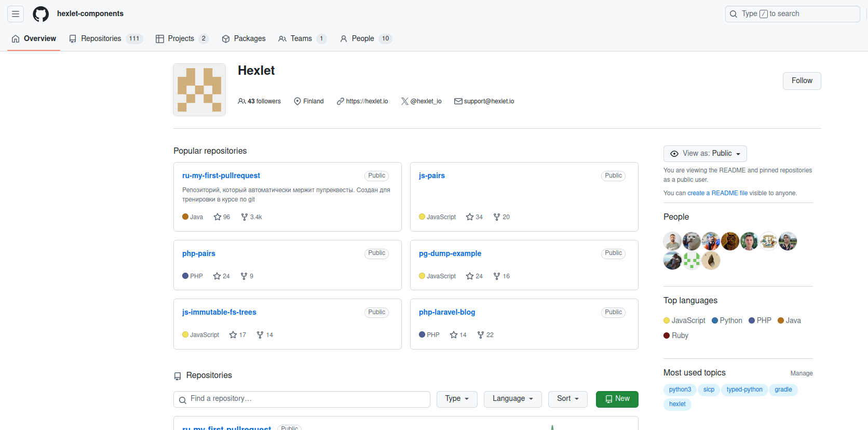Click the fork icon on js-immutable-fs-trees card
The height and width of the screenshot is (430, 868).
click(x=260, y=335)
